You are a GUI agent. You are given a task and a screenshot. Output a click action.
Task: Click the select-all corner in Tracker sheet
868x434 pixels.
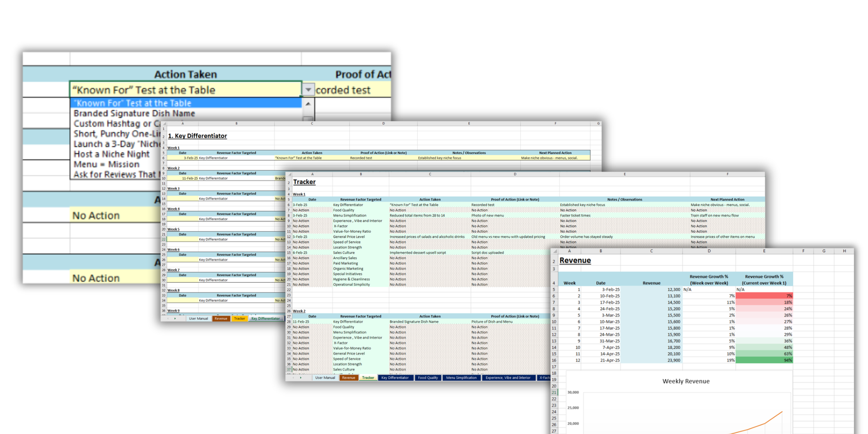coord(289,174)
